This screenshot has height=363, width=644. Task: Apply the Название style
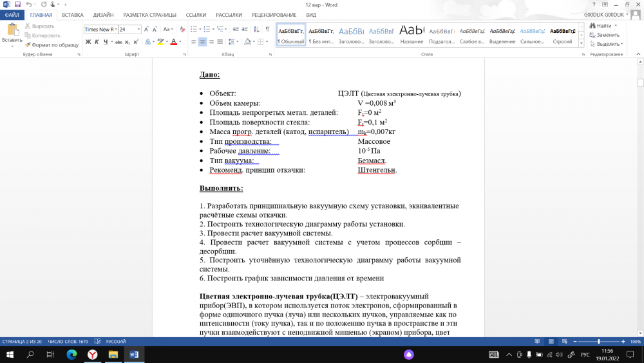tap(412, 34)
